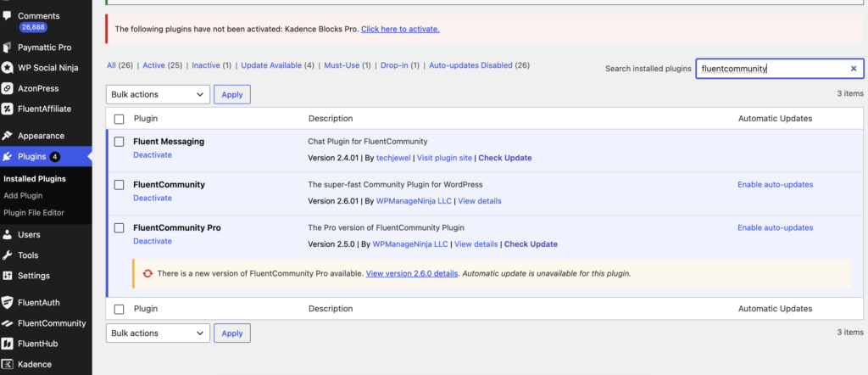The image size is (868, 375).
Task: Sort by the Plugin column header
Action: (x=146, y=119)
